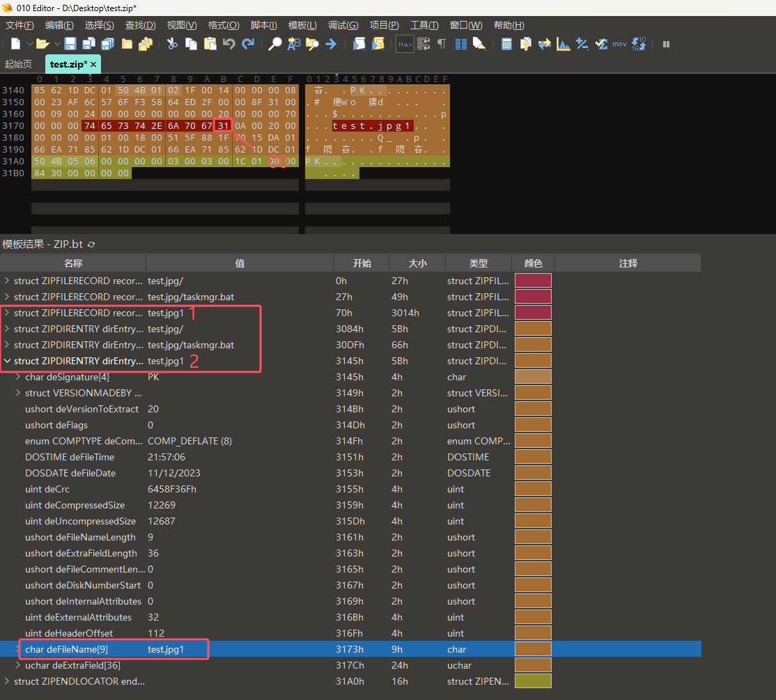Image resolution: width=776 pixels, height=700 pixels.
Task: Open the 文件(F) menu
Action: [x=20, y=25]
